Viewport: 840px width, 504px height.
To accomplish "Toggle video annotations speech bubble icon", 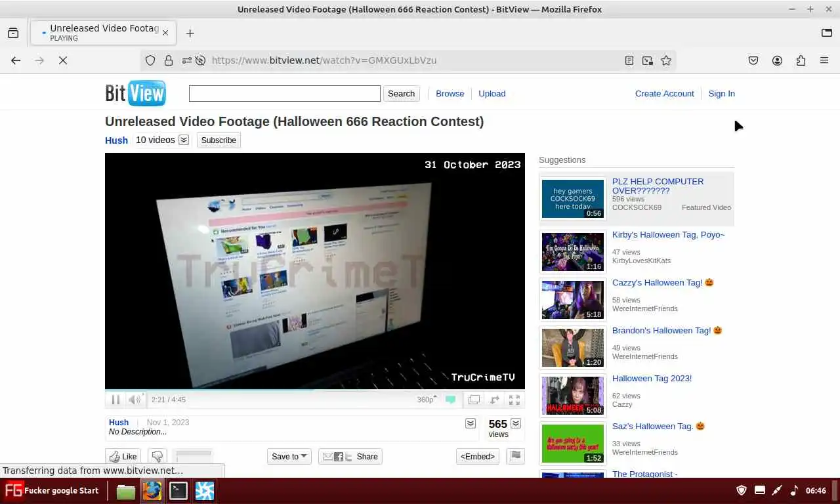I will click(x=450, y=399).
